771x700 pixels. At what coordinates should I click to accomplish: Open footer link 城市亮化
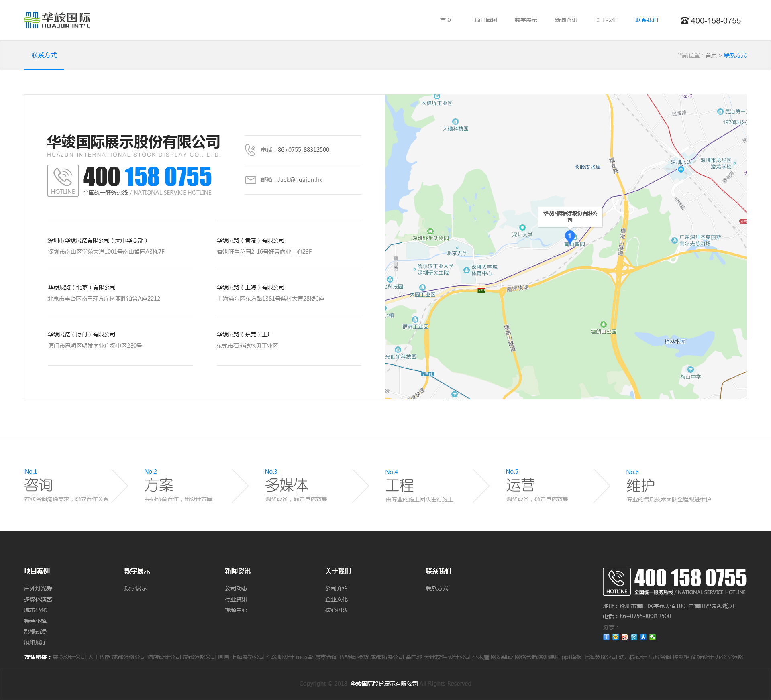35,610
